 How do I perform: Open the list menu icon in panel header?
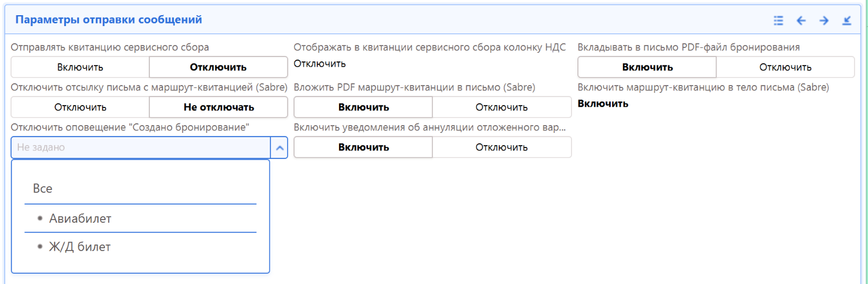click(779, 21)
